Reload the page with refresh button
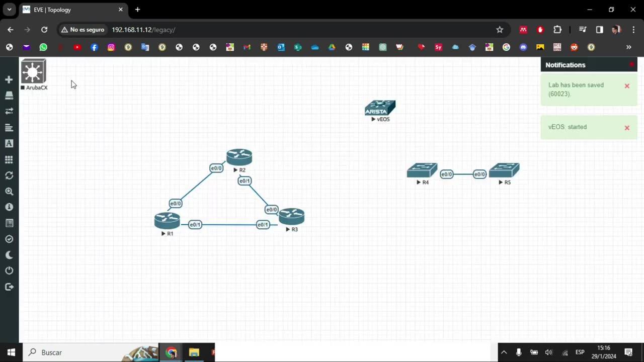This screenshot has width=644, height=362. (44, 30)
